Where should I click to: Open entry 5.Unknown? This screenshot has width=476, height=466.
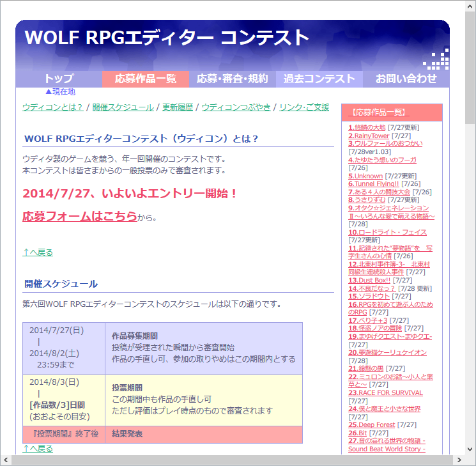pos(365,176)
